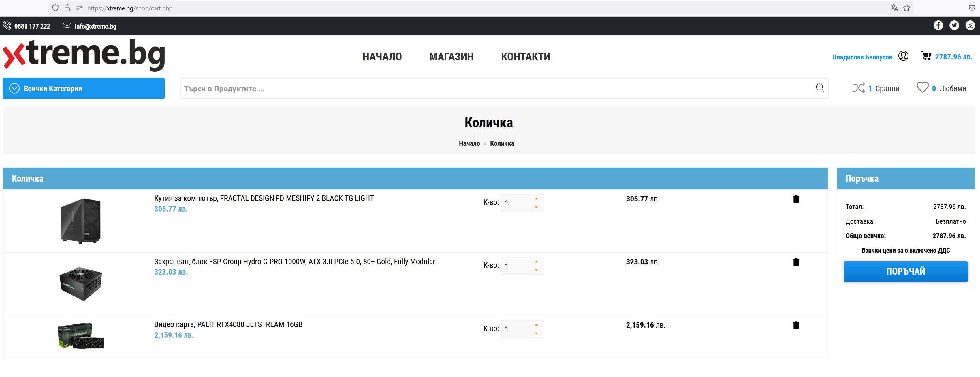The height and width of the screenshot is (377, 980).
Task: Open the МАГАЗИН menu item
Action: (451, 57)
